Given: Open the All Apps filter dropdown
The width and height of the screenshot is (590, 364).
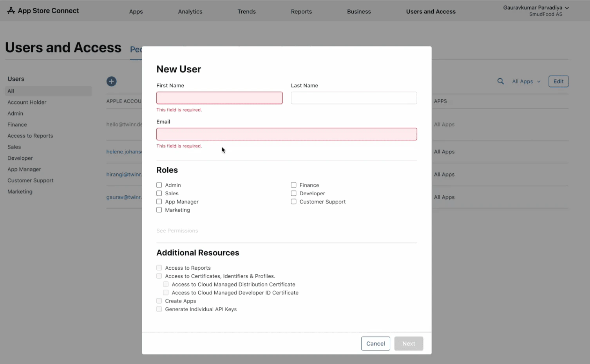Looking at the screenshot, I should click(526, 81).
